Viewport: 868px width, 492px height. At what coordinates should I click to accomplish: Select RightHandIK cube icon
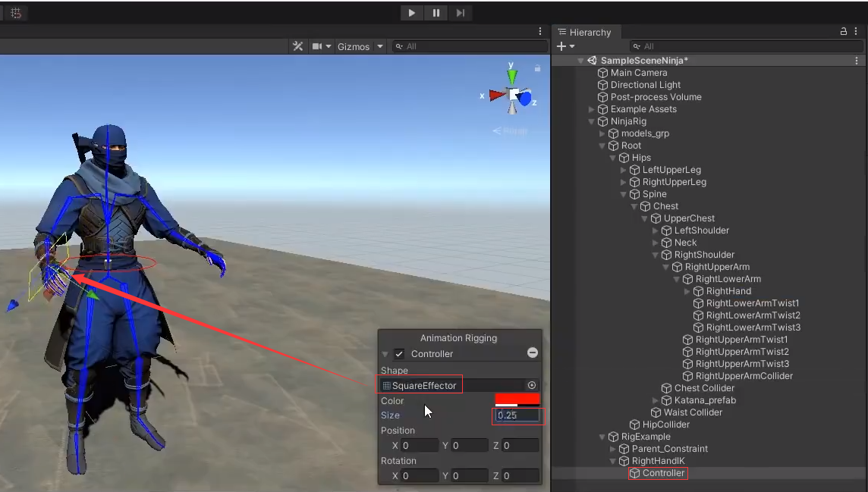pos(624,462)
